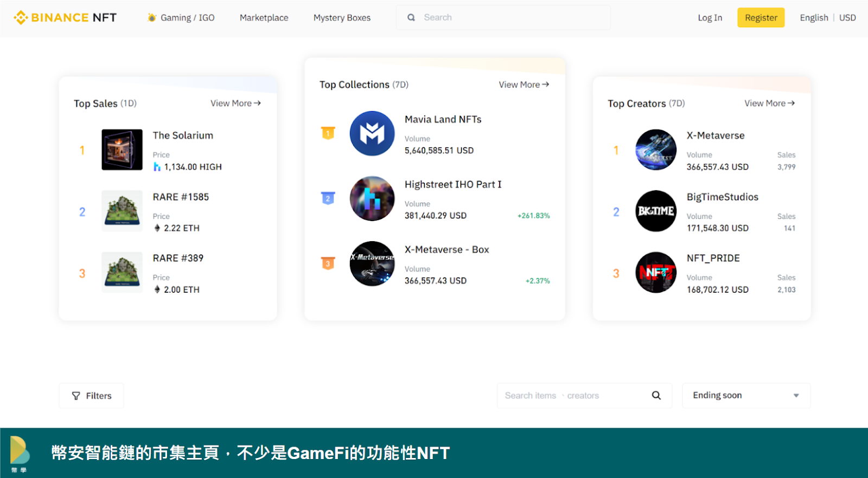This screenshot has width=868, height=478.
Task: Open Mavia Land NFTs collection name
Action: click(x=443, y=119)
